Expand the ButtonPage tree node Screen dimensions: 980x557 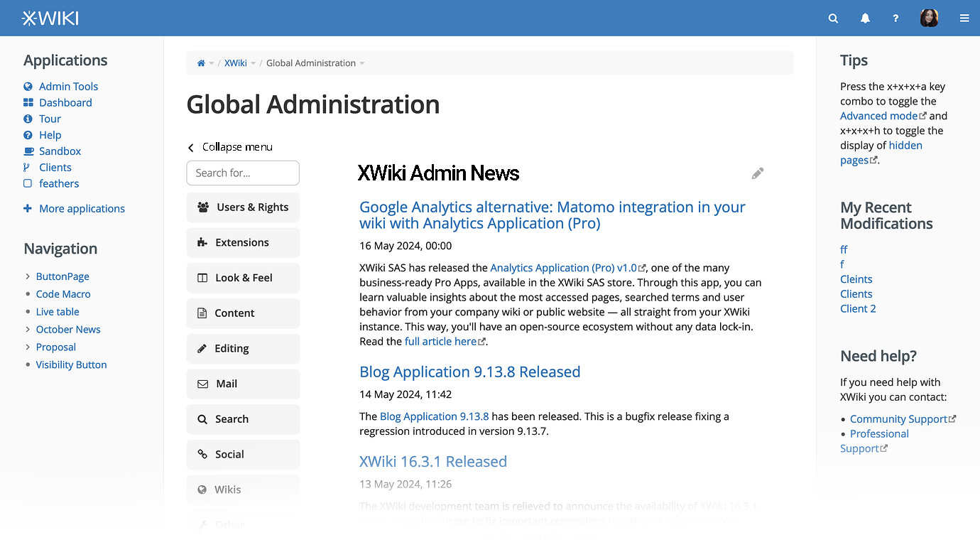click(28, 276)
